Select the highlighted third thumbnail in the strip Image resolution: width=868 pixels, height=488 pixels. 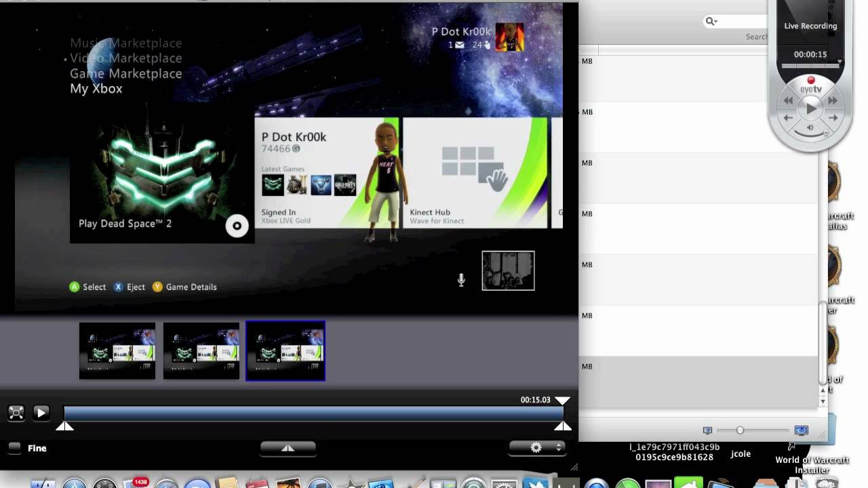click(x=285, y=350)
